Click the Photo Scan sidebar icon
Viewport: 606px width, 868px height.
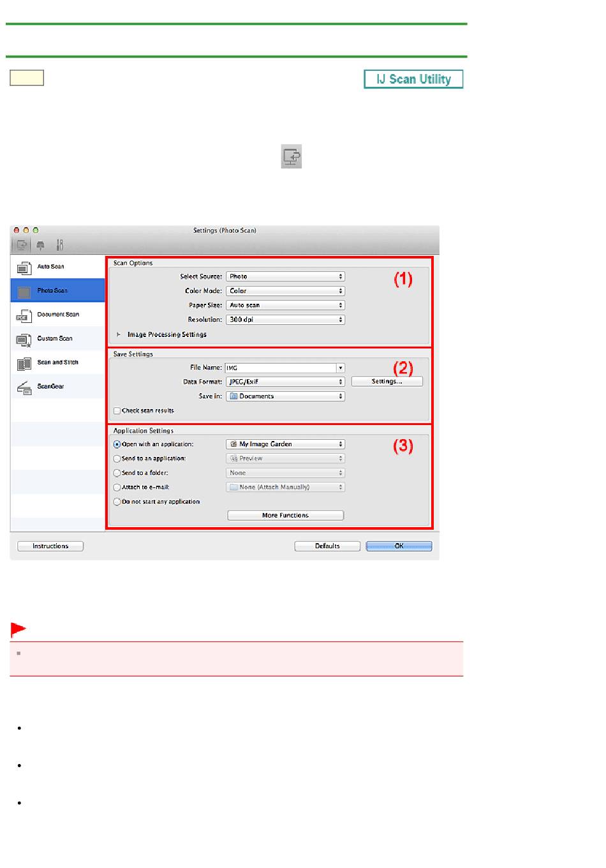(x=24, y=292)
